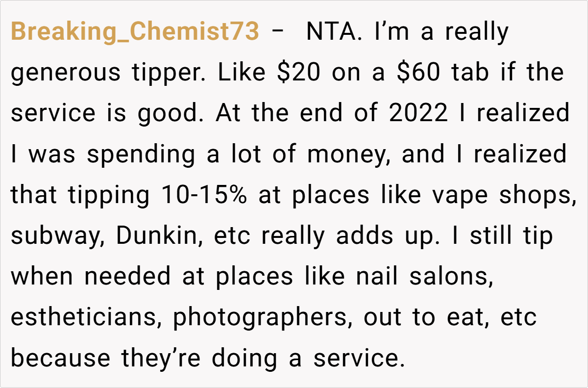Click the word "because" on the last line

60,359
